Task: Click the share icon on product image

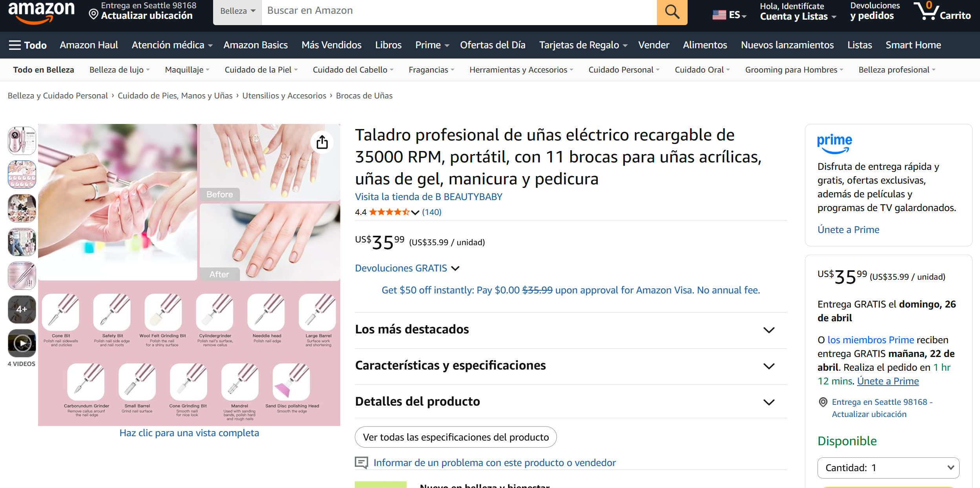Action: [322, 142]
